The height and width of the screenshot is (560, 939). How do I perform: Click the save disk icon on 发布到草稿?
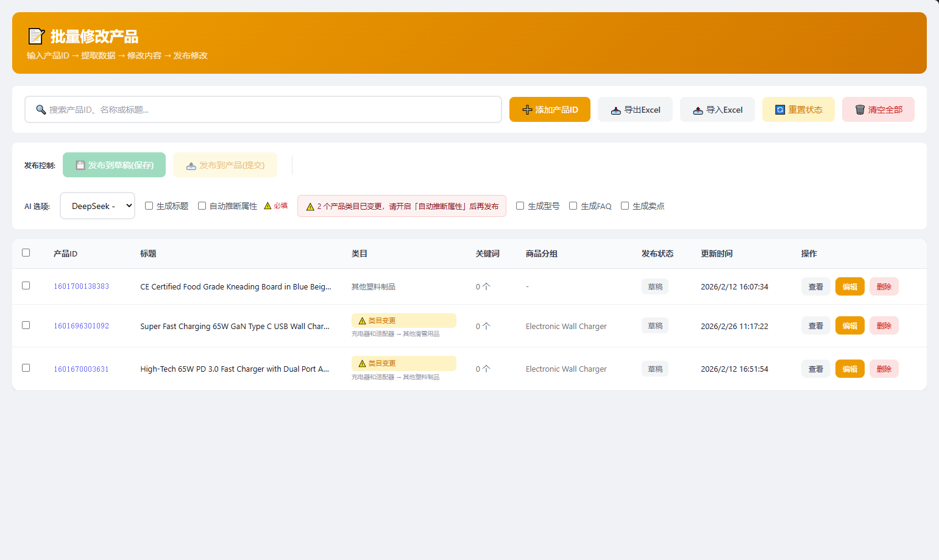(80, 165)
